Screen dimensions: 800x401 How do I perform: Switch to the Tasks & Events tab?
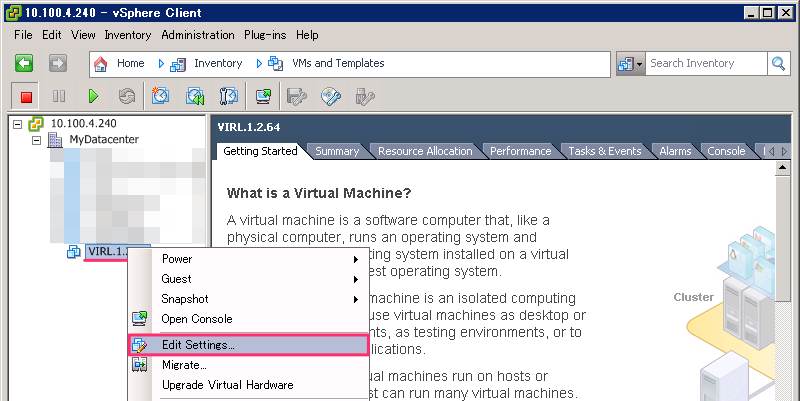coord(605,152)
